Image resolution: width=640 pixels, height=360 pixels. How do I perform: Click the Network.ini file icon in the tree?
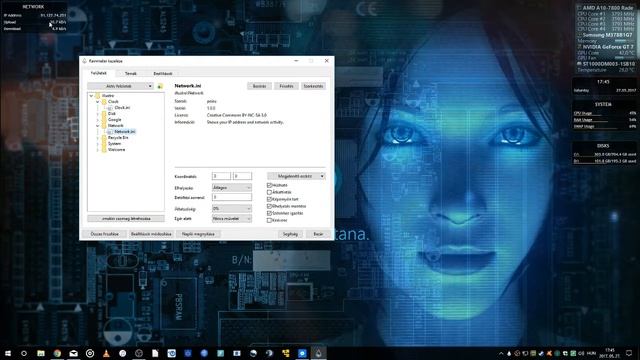pyautogui.click(x=110, y=132)
